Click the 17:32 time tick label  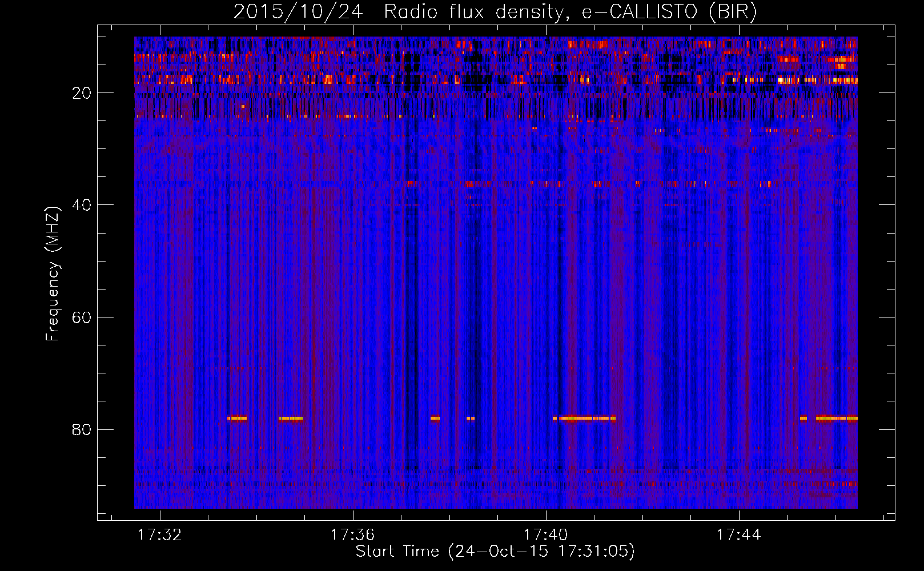(x=160, y=534)
